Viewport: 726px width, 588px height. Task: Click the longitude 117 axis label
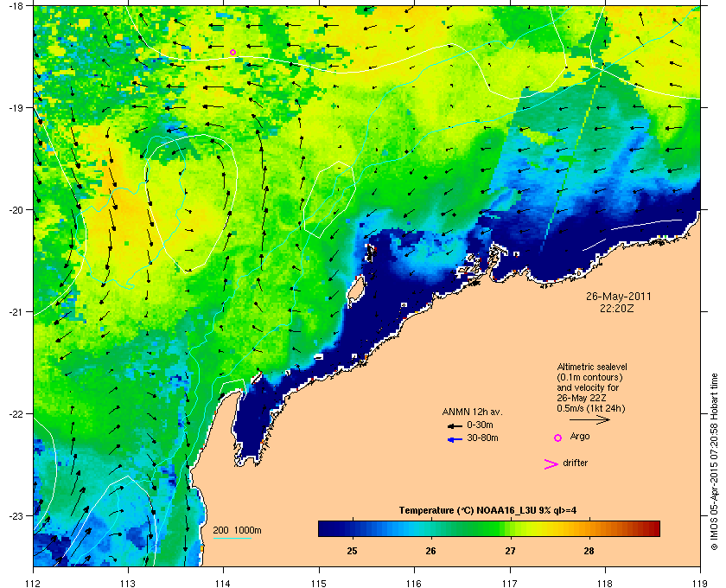pyautogui.click(x=510, y=584)
